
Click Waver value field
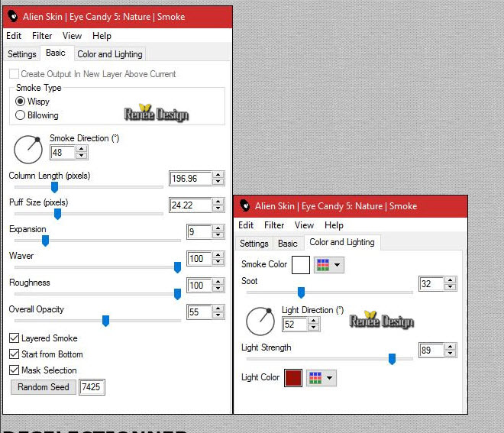tap(199, 258)
